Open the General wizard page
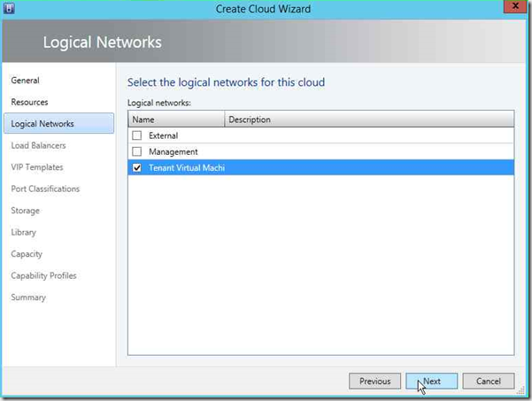 25,81
